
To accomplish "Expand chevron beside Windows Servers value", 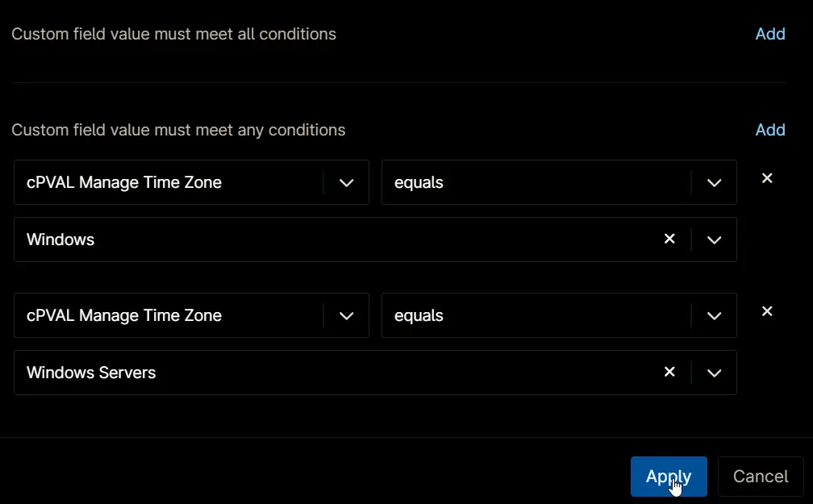I will 714,373.
